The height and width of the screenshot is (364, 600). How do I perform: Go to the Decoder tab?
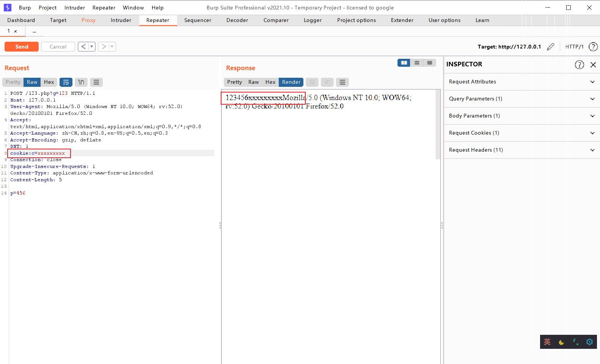click(237, 20)
